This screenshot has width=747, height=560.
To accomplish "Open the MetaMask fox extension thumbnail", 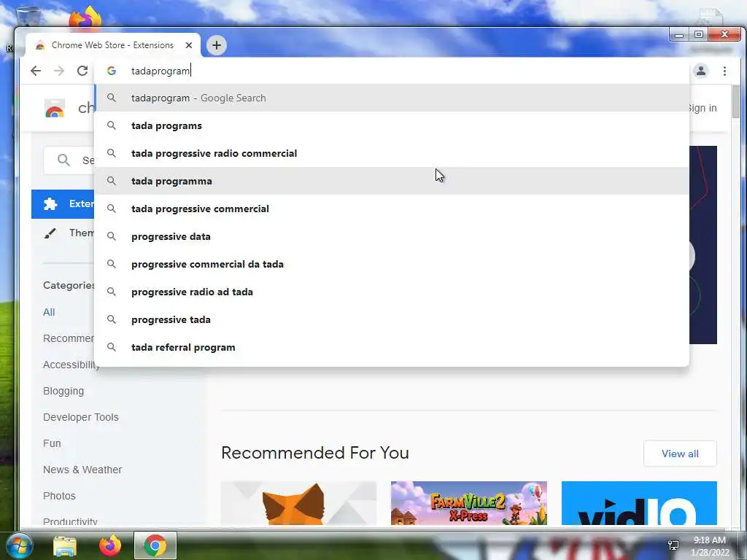I will pos(298,503).
